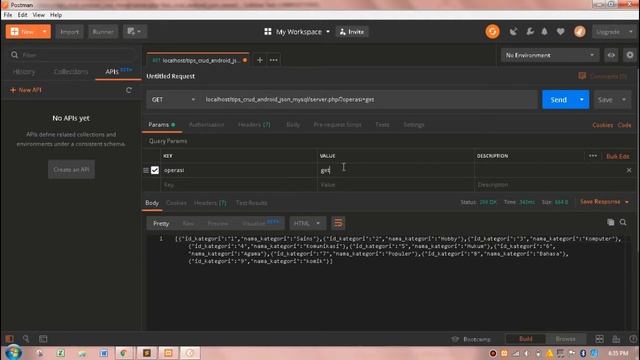640x360 pixels.
Task: Switch to the Authorization request tab
Action: [x=207, y=125]
